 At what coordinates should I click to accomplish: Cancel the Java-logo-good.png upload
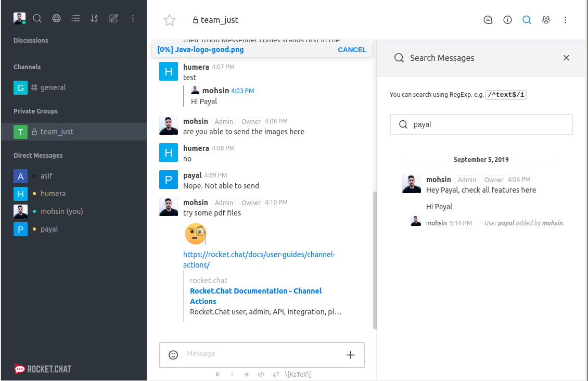coord(352,50)
